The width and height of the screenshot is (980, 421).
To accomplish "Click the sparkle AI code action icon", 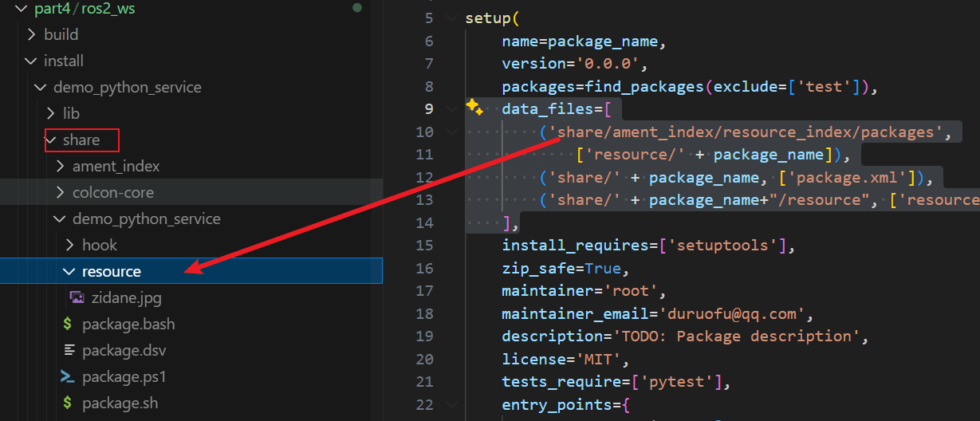I will pos(474,107).
